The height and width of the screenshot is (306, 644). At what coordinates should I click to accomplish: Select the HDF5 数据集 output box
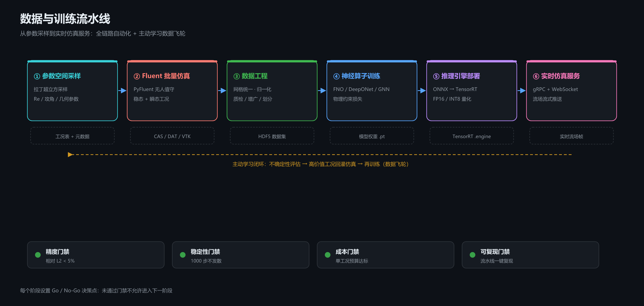272,136
